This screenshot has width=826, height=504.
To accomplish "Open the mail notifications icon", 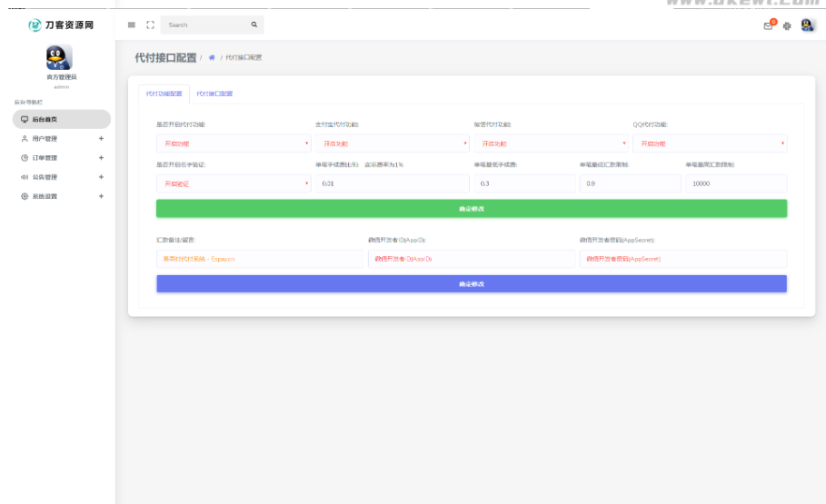I will coord(768,25).
